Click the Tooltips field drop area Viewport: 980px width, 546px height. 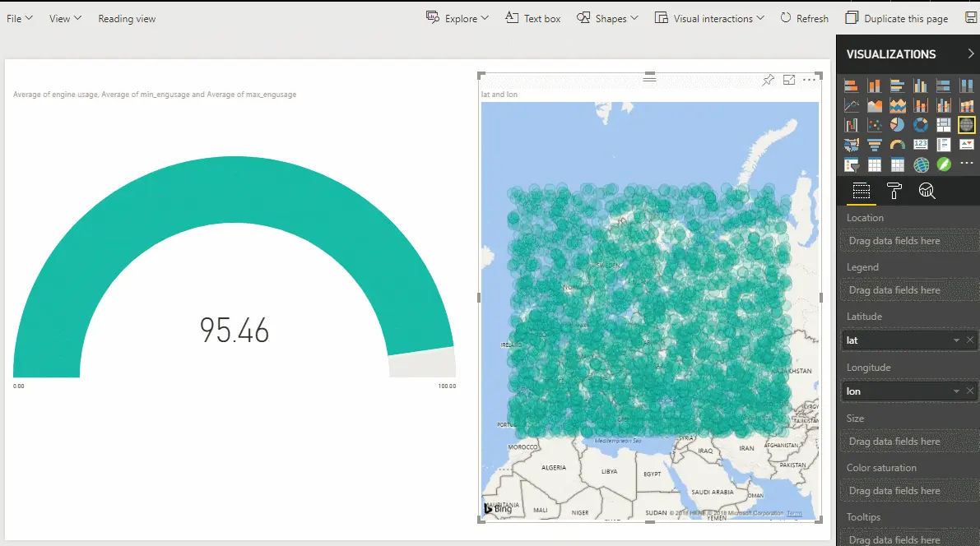coord(910,539)
